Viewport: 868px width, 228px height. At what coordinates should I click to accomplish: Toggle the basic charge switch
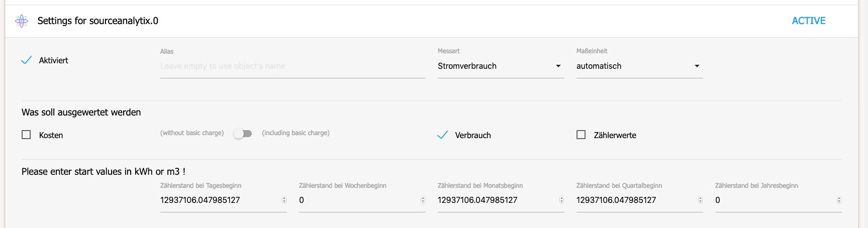coord(243,134)
